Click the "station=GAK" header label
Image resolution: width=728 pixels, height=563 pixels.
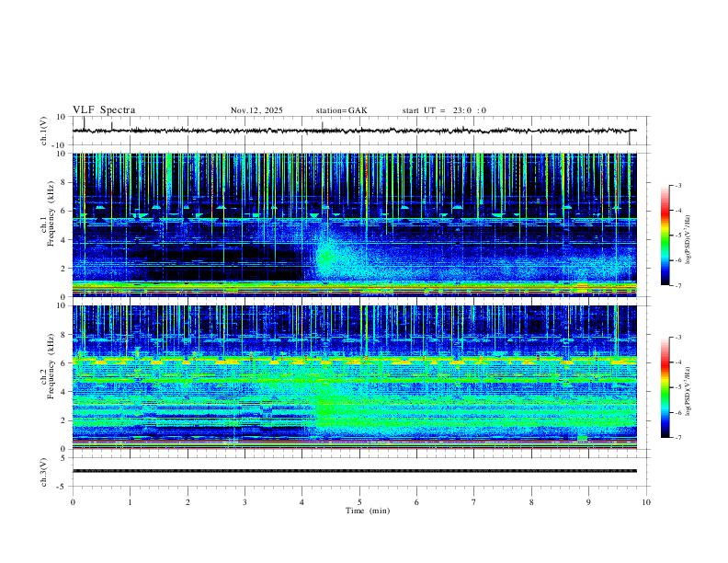(341, 110)
